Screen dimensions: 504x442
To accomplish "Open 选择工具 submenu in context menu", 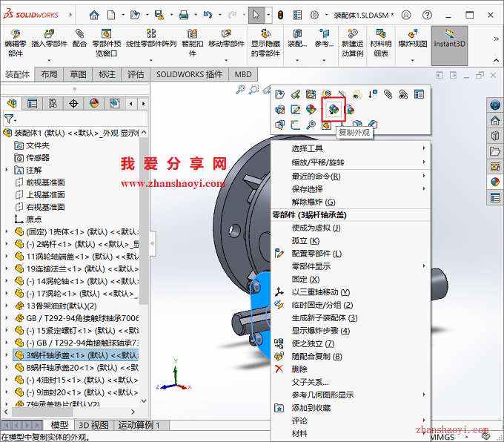I will tap(351, 148).
